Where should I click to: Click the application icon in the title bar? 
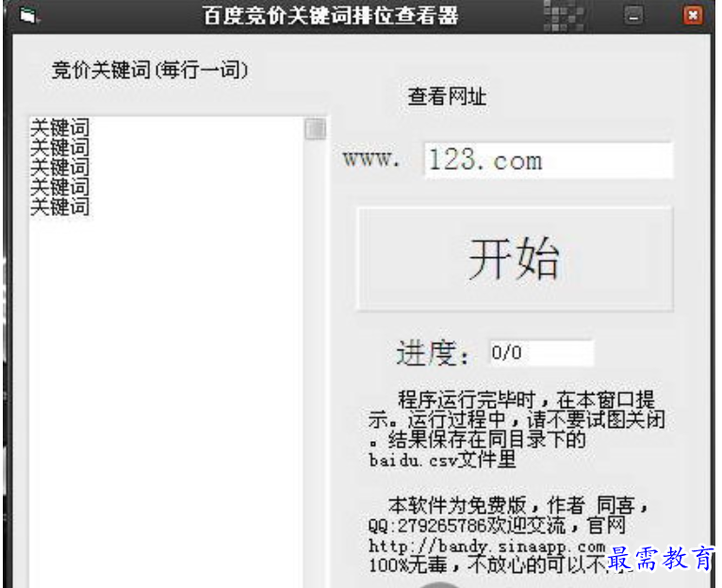28,15
